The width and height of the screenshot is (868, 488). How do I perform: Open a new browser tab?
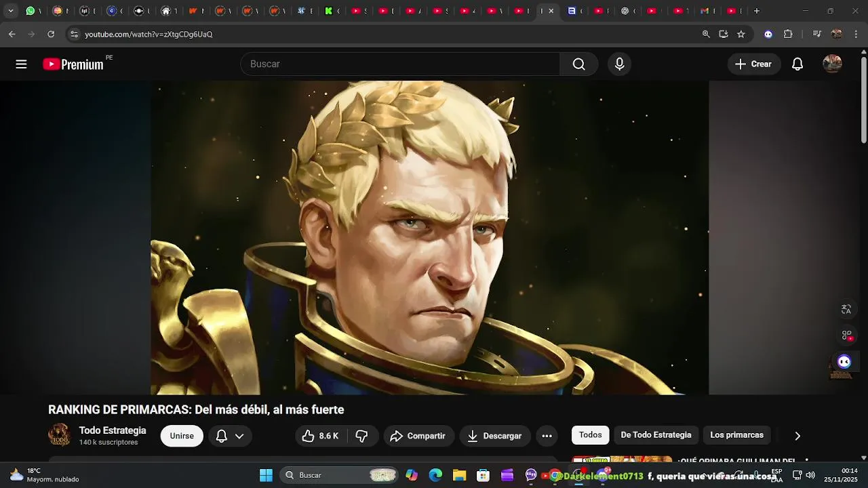pyautogui.click(x=757, y=11)
